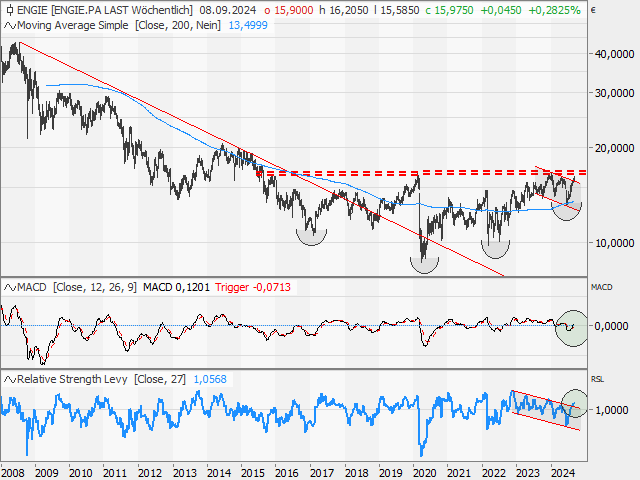Select the green circle on MACD panel
Image resolution: width=640 pixels, height=480 pixels.
pos(571,328)
